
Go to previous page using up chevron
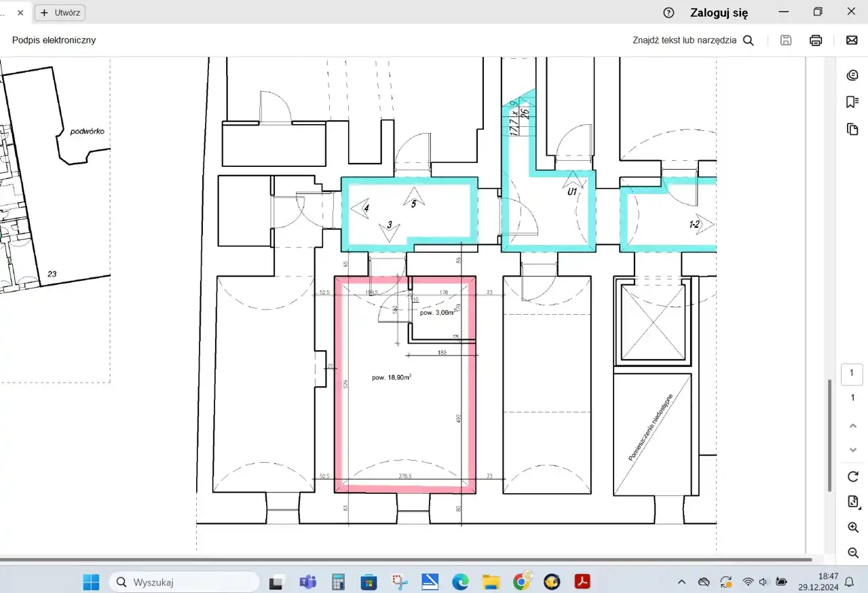click(x=853, y=425)
